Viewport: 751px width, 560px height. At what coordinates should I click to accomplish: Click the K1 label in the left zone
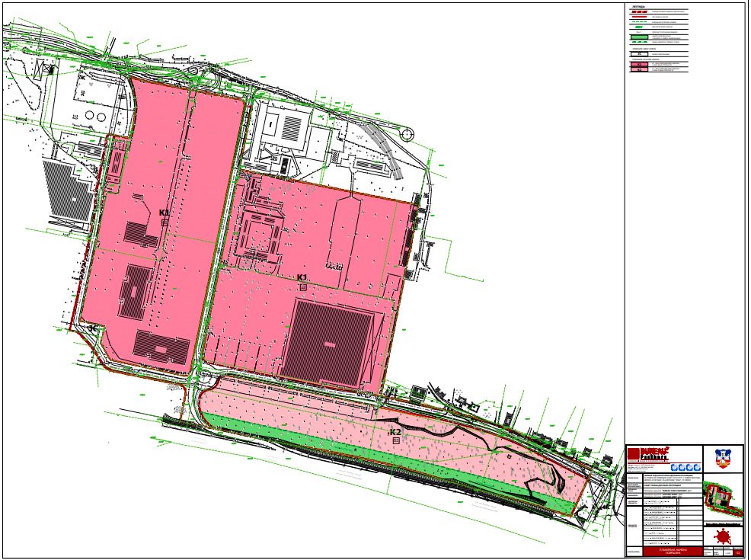(x=164, y=213)
